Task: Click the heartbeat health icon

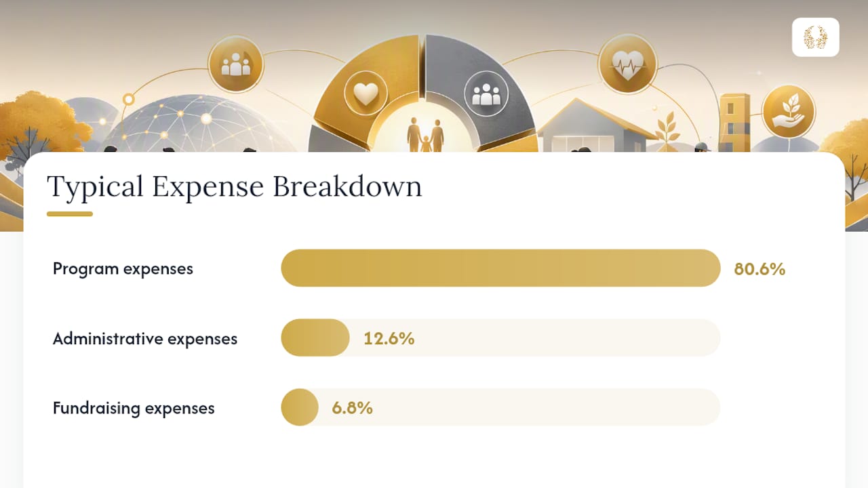Action: [627, 64]
